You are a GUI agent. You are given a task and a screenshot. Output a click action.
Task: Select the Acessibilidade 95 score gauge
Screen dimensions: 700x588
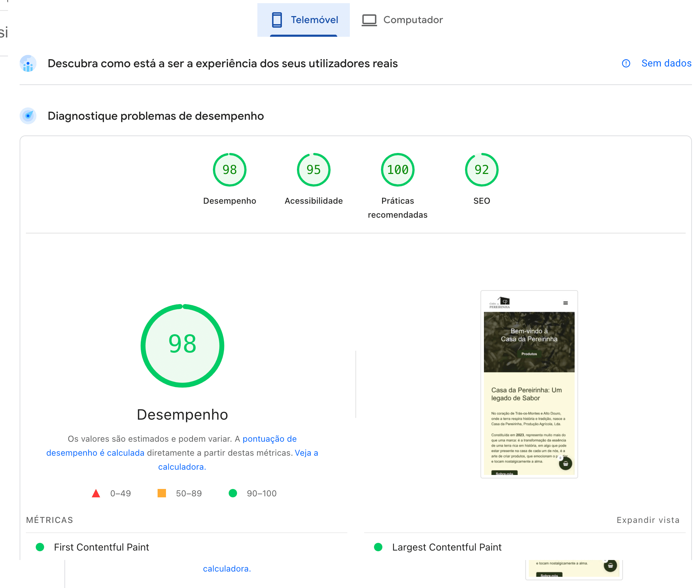[x=313, y=169]
